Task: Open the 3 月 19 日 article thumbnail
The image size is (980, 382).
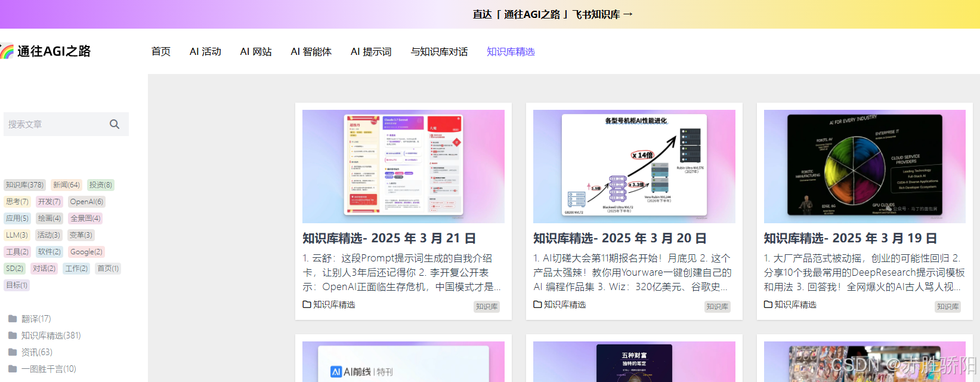Action: coord(865,167)
